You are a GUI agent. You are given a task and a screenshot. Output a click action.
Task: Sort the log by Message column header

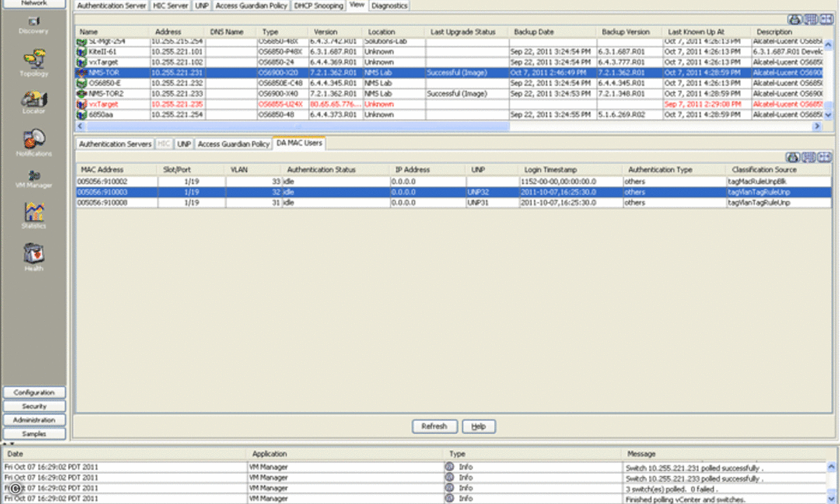724,454
